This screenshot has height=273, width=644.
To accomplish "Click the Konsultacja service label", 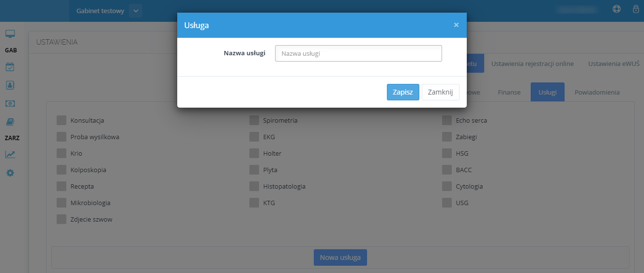I will pyautogui.click(x=87, y=120).
